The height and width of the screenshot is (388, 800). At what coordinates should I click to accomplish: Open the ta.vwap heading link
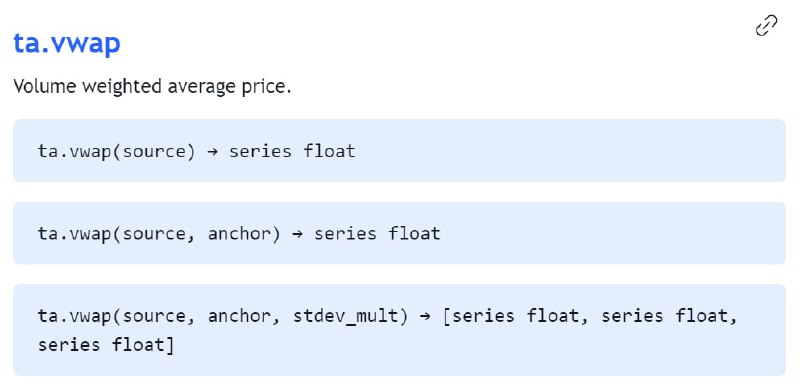(67, 43)
